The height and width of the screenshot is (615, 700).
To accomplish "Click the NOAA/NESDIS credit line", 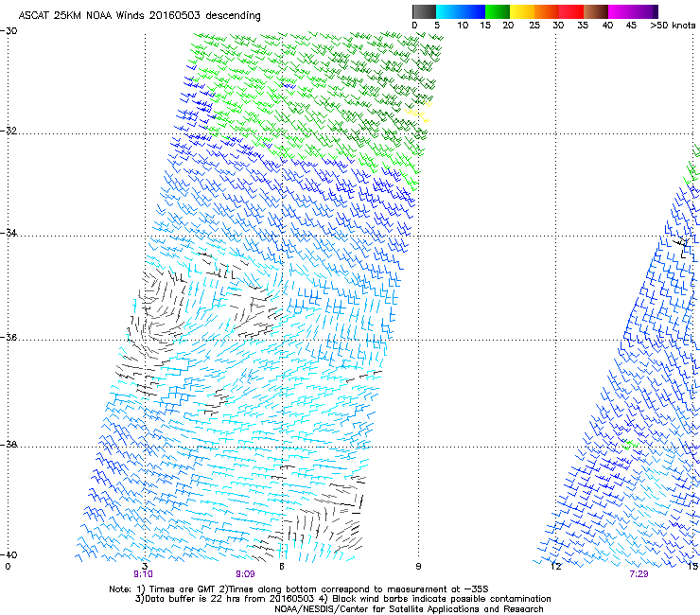I will click(409, 609).
